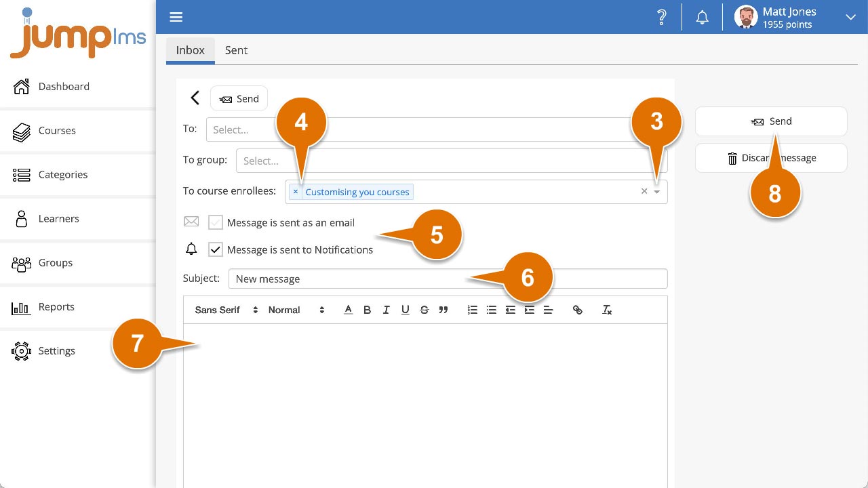Toggle the hamburger menu icon
868x488 pixels.
coord(176,18)
